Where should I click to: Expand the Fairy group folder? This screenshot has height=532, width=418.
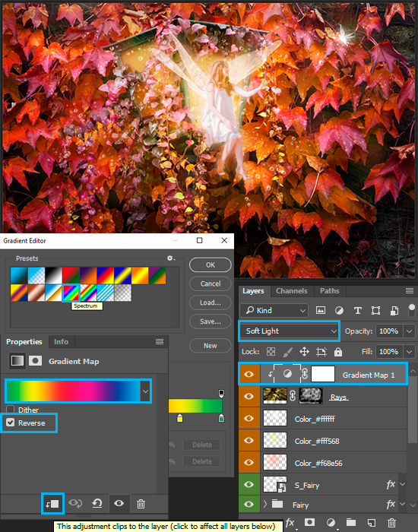click(x=265, y=505)
